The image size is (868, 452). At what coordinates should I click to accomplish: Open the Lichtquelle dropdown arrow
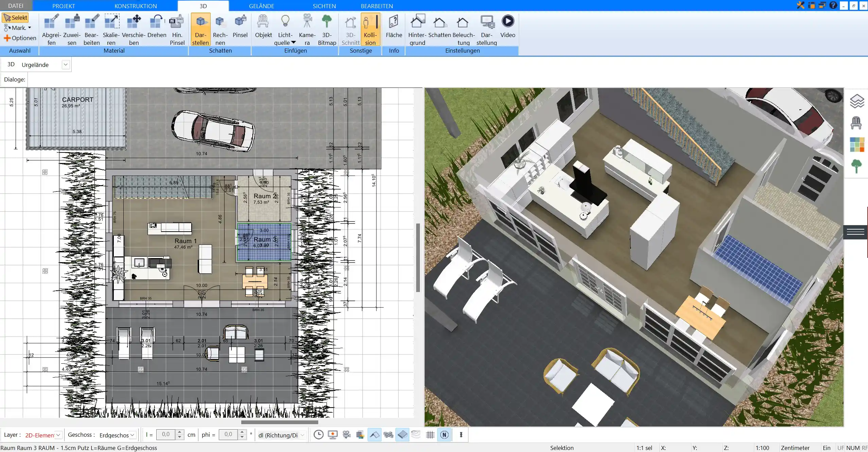[x=294, y=42]
